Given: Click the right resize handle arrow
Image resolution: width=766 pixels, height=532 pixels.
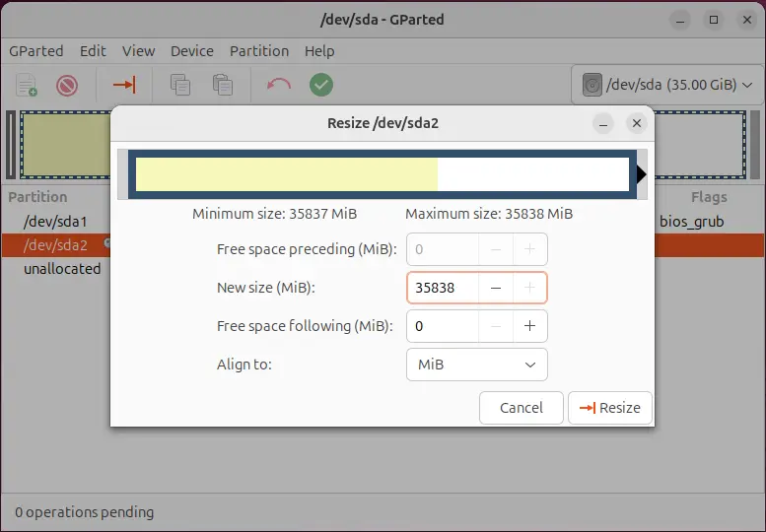Looking at the screenshot, I should click(x=642, y=174).
